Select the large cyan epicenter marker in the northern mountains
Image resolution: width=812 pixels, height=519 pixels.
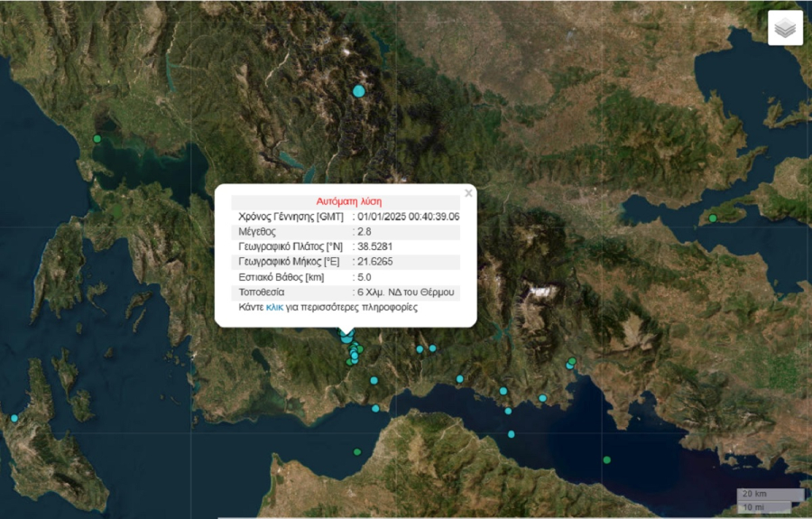click(359, 92)
